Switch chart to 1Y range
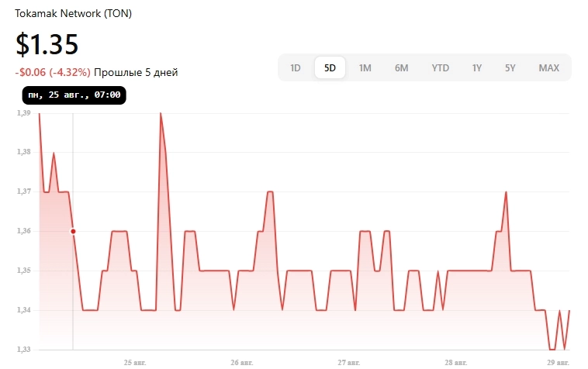588x369 pixels. 477,67
